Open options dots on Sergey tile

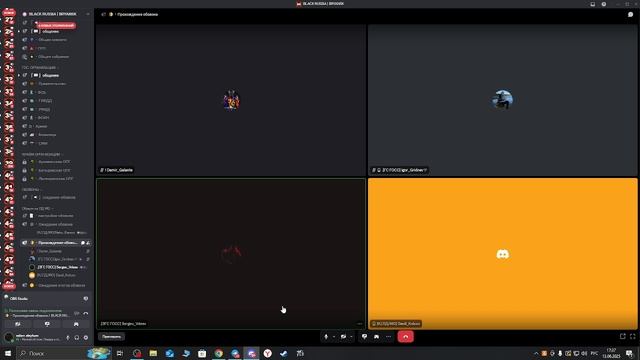click(x=359, y=324)
